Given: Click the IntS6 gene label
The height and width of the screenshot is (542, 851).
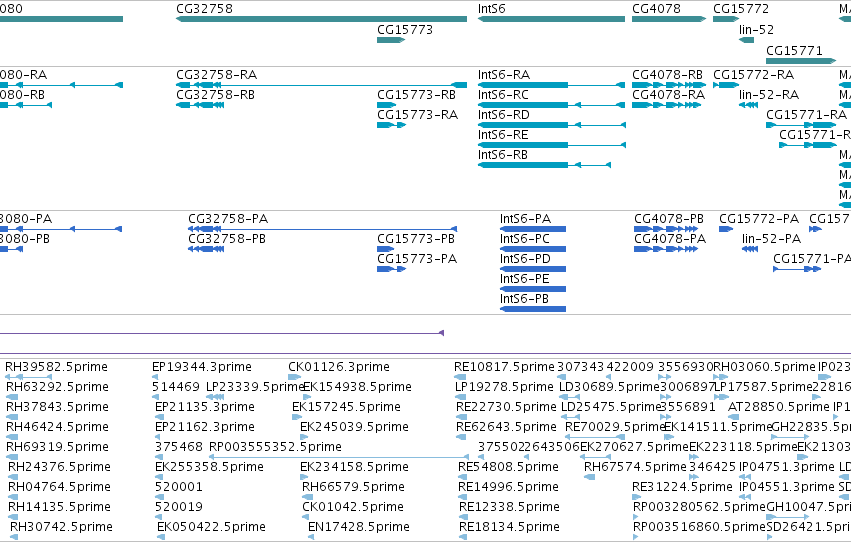Looking at the screenshot, I should [x=493, y=9].
